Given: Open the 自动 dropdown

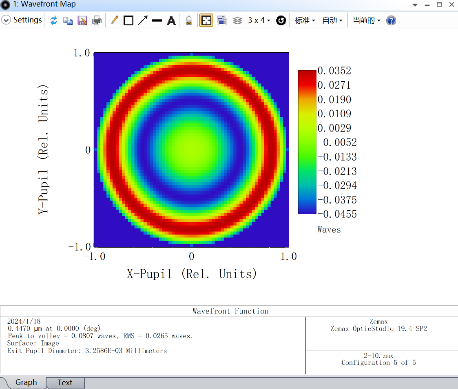Looking at the screenshot, I should (x=332, y=21).
